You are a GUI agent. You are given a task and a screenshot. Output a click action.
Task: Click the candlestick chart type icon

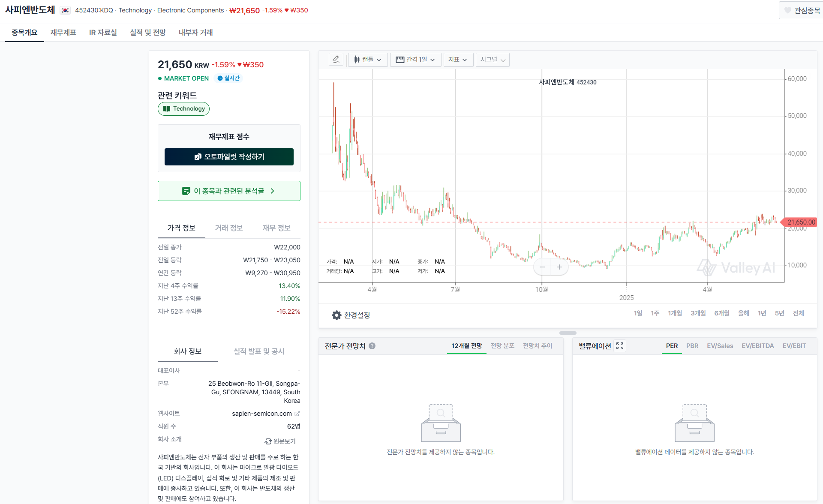[x=357, y=60]
